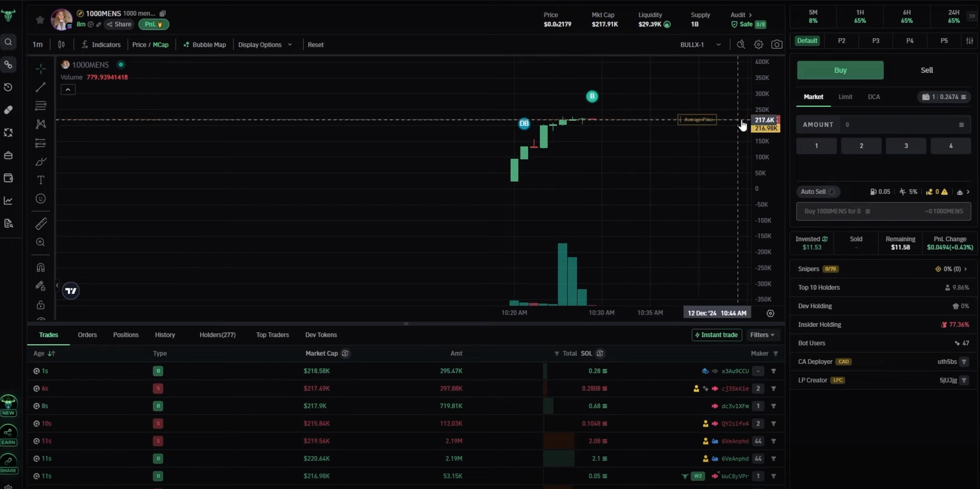
Task: Select the text annotation tool on the chart toolbar
Action: tap(41, 180)
